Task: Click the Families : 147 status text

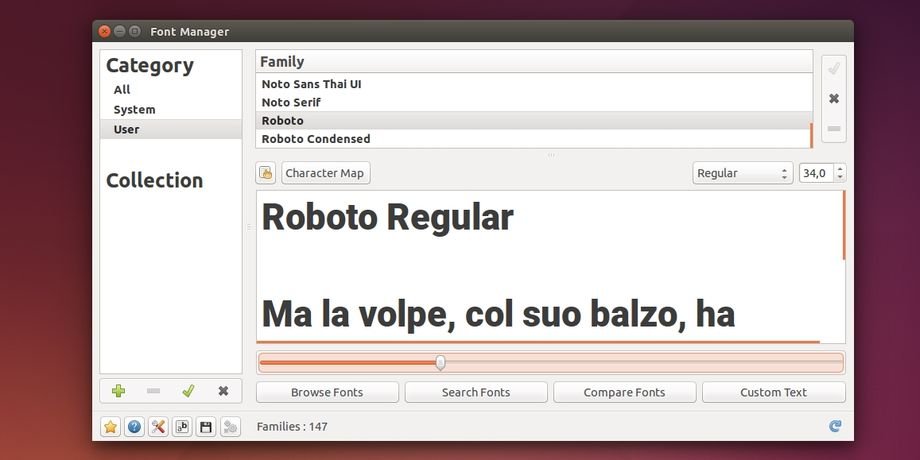Action: [292, 427]
